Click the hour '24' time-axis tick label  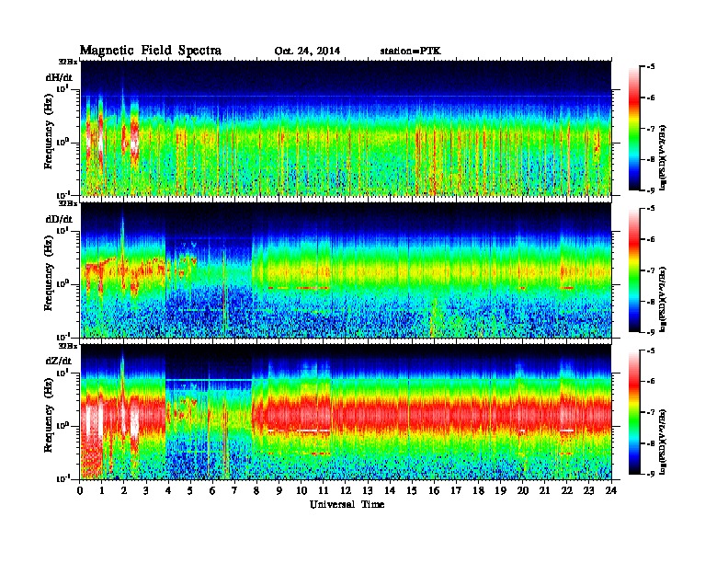611,490
